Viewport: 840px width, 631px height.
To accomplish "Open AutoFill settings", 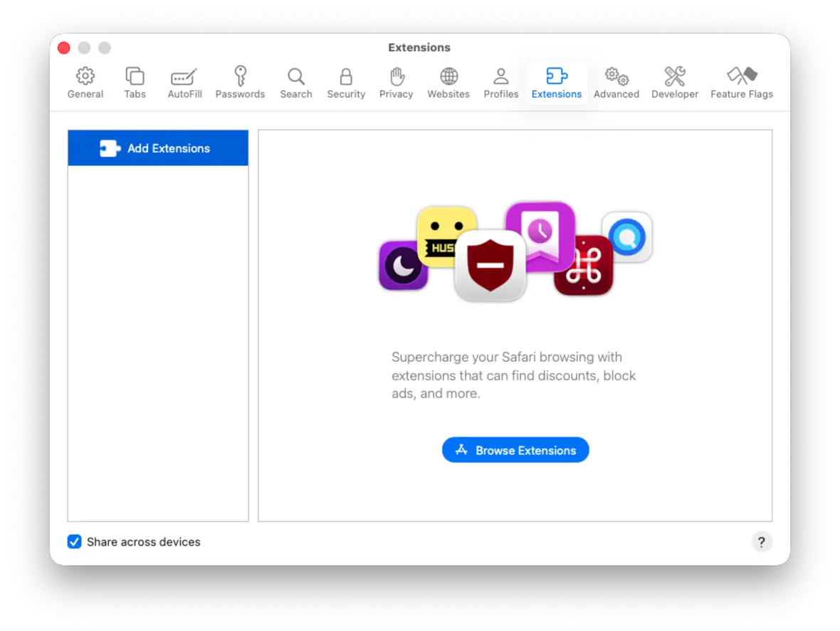I will (184, 82).
